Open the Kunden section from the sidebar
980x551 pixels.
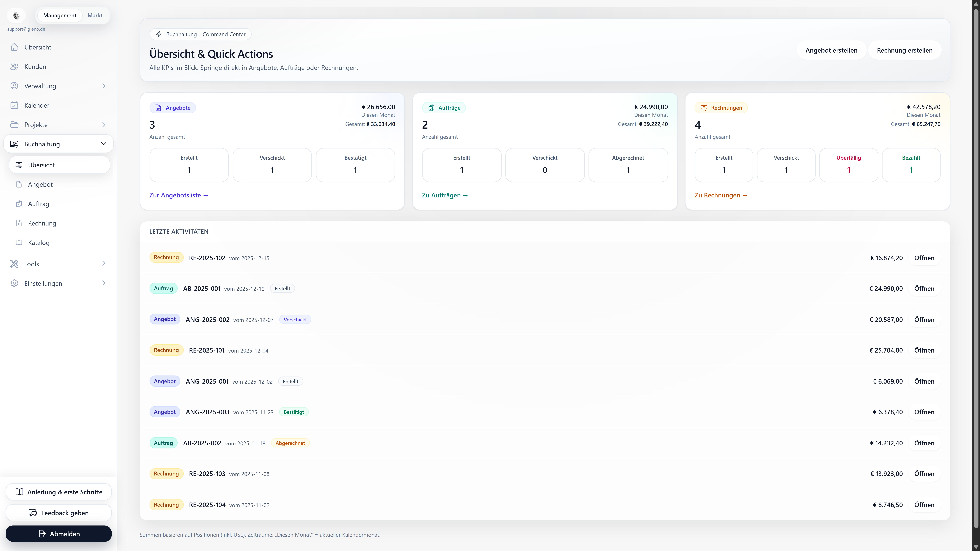click(35, 67)
